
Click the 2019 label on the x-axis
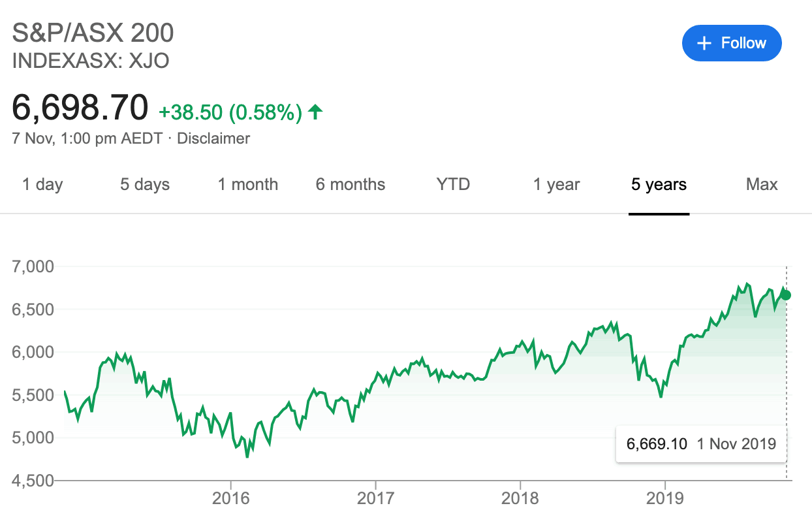[x=664, y=498]
